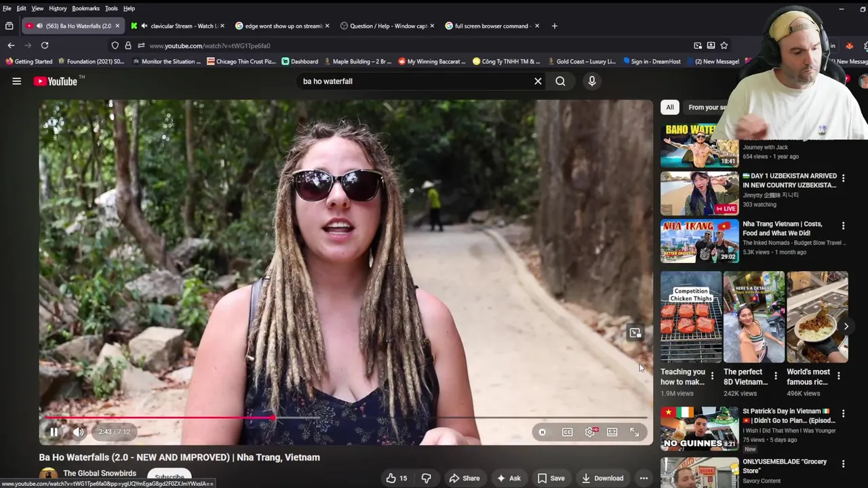
Task: Select the 'All' filter chip
Action: tap(670, 107)
